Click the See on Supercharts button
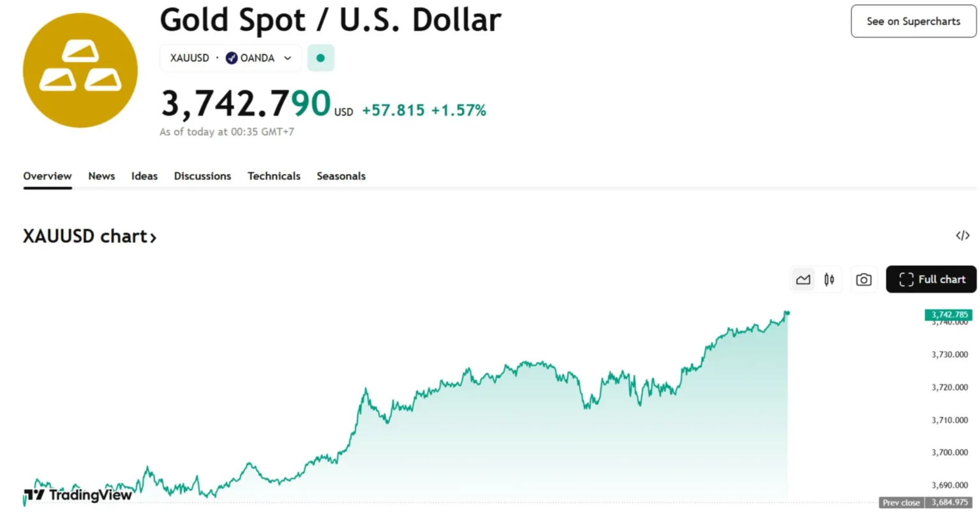 913,21
